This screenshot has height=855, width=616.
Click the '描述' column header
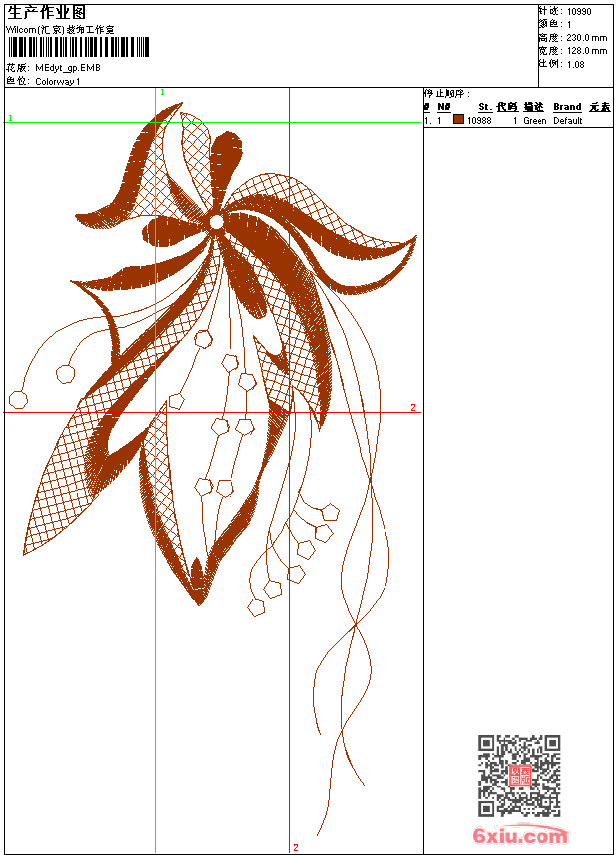pyautogui.click(x=534, y=107)
